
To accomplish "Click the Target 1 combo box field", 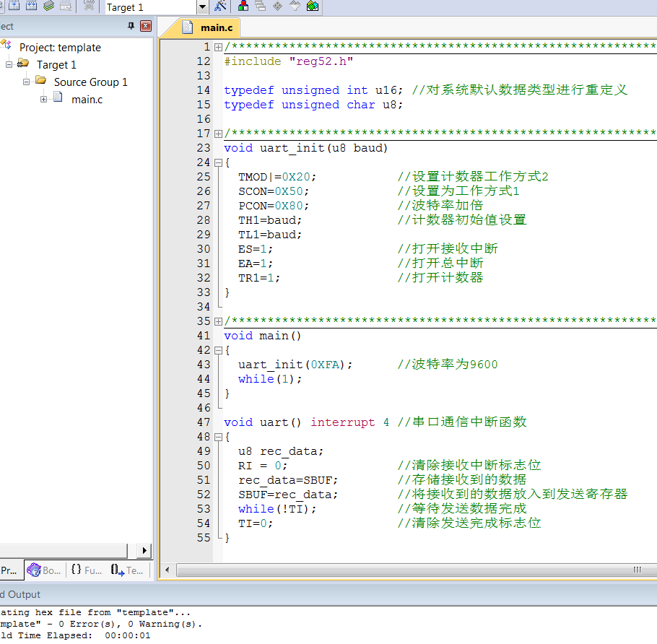I will [151, 6].
